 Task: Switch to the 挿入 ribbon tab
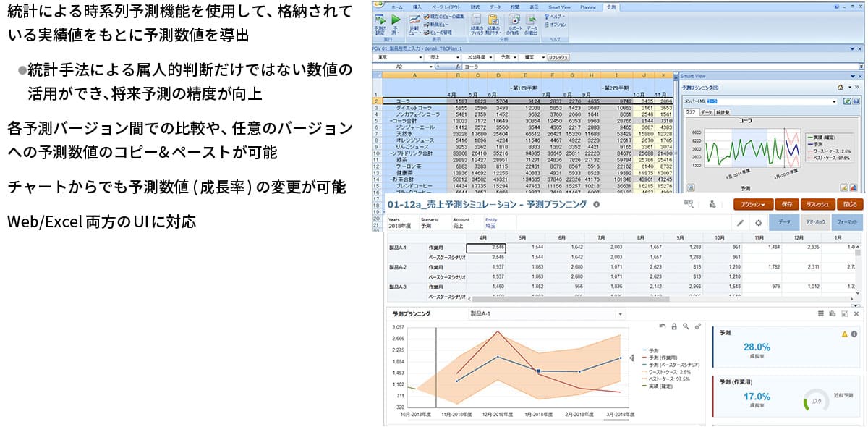[x=417, y=6]
